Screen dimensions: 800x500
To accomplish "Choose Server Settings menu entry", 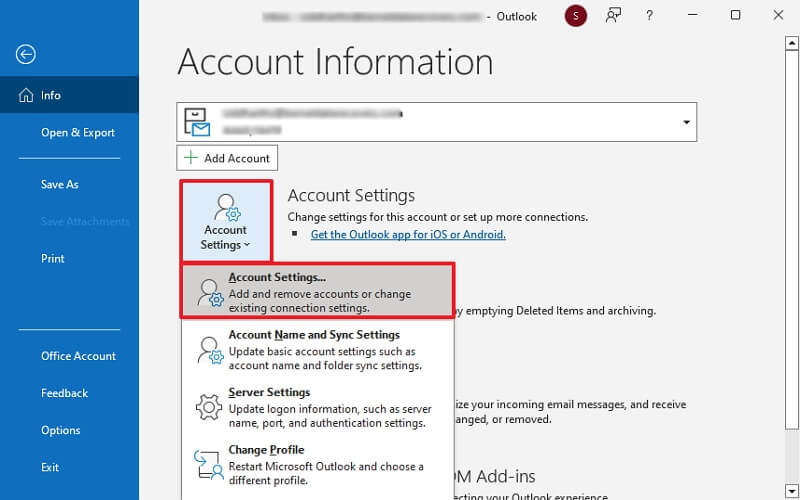I will tap(317, 407).
